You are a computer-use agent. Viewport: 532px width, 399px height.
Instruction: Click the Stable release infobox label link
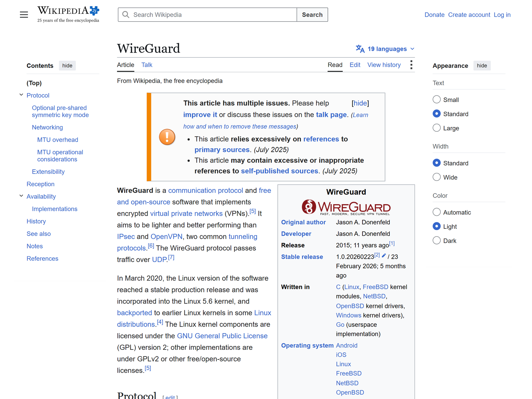point(302,257)
